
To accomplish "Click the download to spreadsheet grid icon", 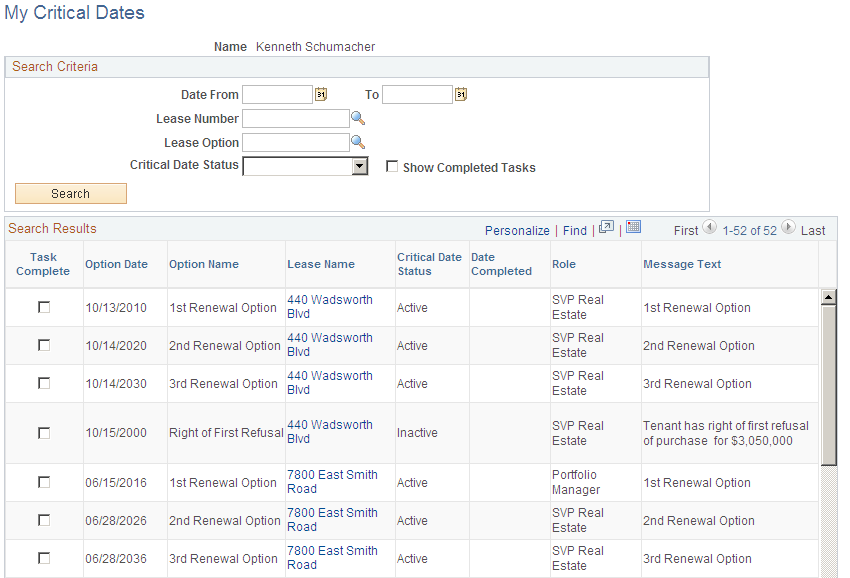I will (x=633, y=227).
